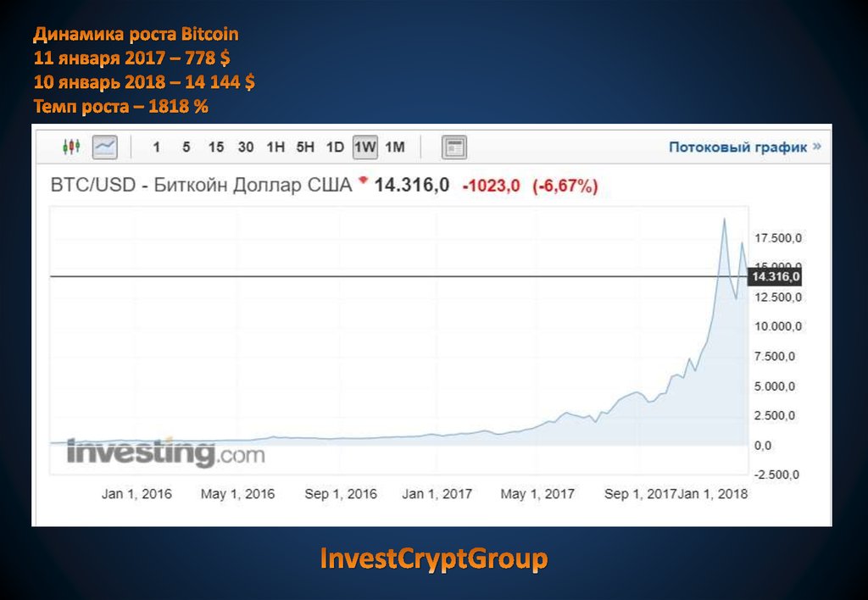Image resolution: width=868 pixels, height=600 pixels.
Task: Select the 5 minute timeframe
Action: coord(186,147)
